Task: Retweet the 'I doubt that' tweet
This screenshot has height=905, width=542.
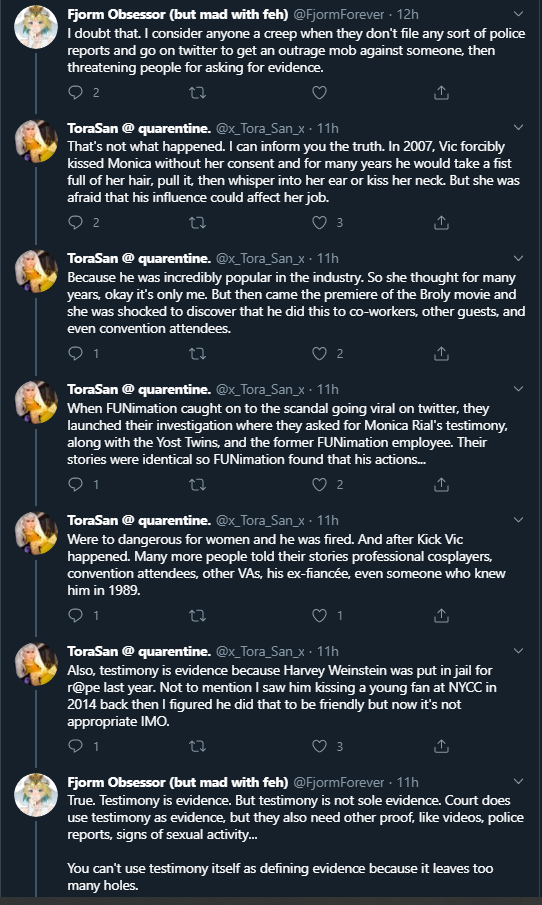Action: click(x=197, y=92)
